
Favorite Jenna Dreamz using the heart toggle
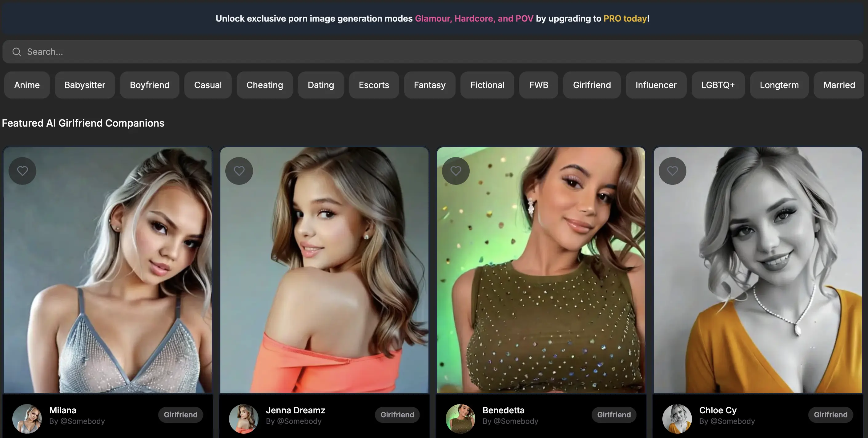pyautogui.click(x=239, y=171)
